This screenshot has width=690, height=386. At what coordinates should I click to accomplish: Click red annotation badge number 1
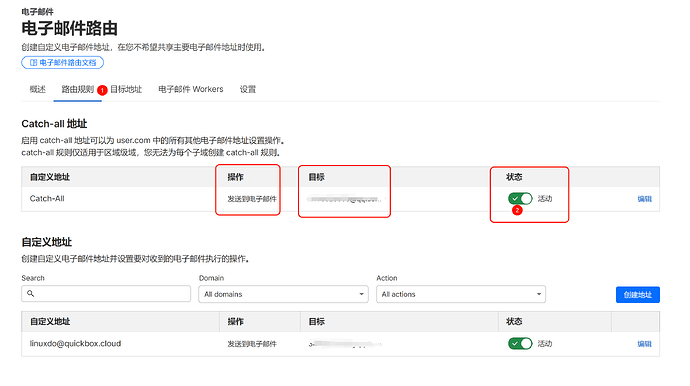103,90
